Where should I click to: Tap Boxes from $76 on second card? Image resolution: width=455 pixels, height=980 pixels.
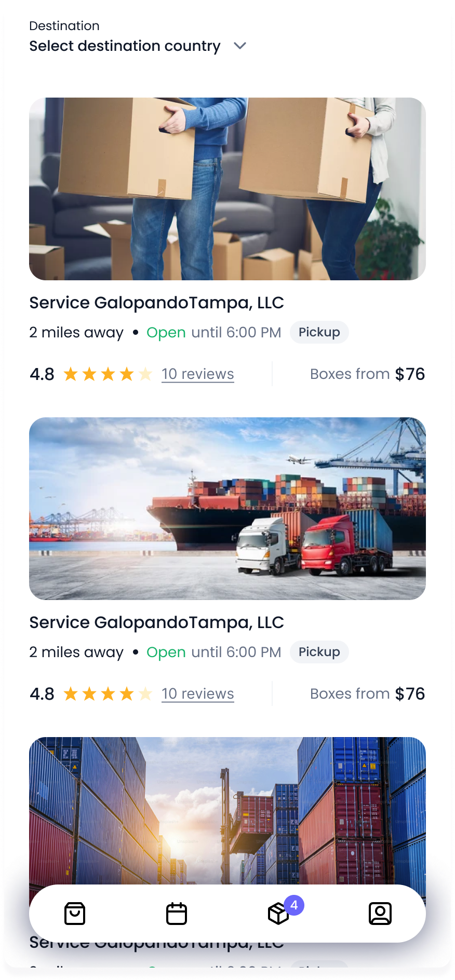click(x=367, y=693)
